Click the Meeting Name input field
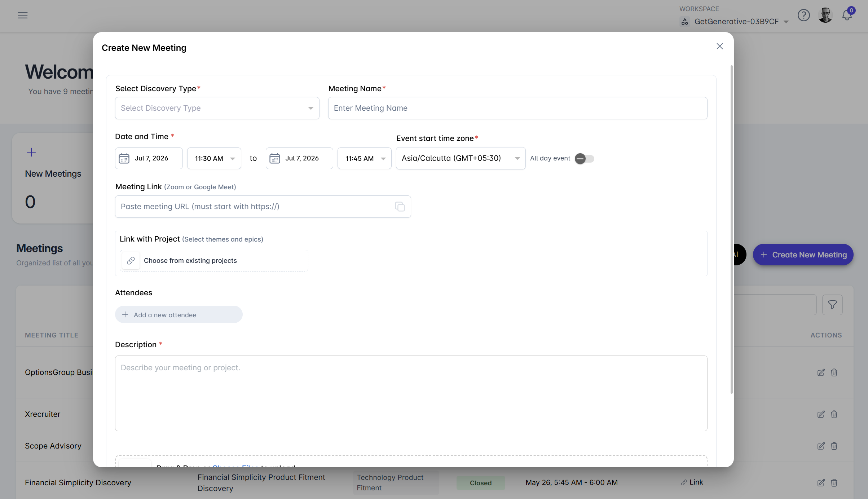This screenshot has height=499, width=868. point(517,108)
